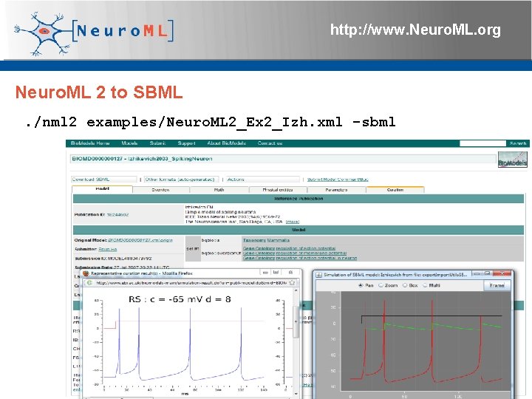Open the Contact us menu item

tap(270, 143)
